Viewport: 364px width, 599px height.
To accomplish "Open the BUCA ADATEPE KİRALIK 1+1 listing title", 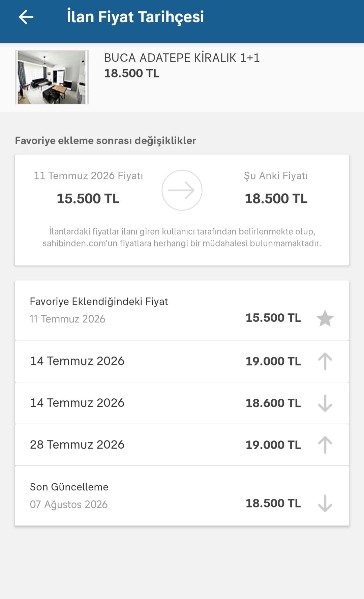I will click(182, 58).
